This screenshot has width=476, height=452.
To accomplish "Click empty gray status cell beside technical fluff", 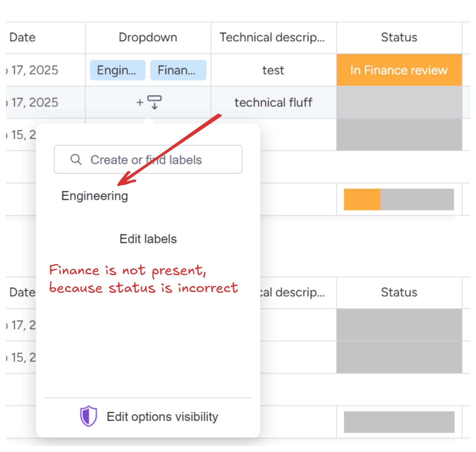I will [399, 102].
